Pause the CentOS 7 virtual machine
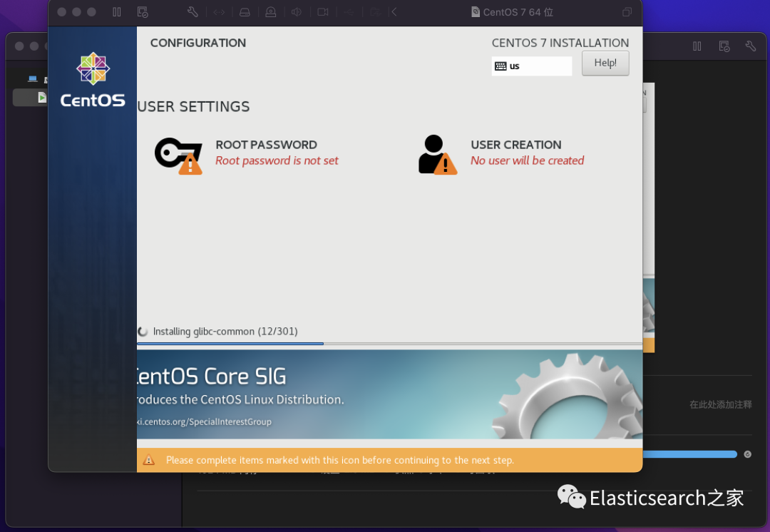The width and height of the screenshot is (770, 532). point(117,12)
